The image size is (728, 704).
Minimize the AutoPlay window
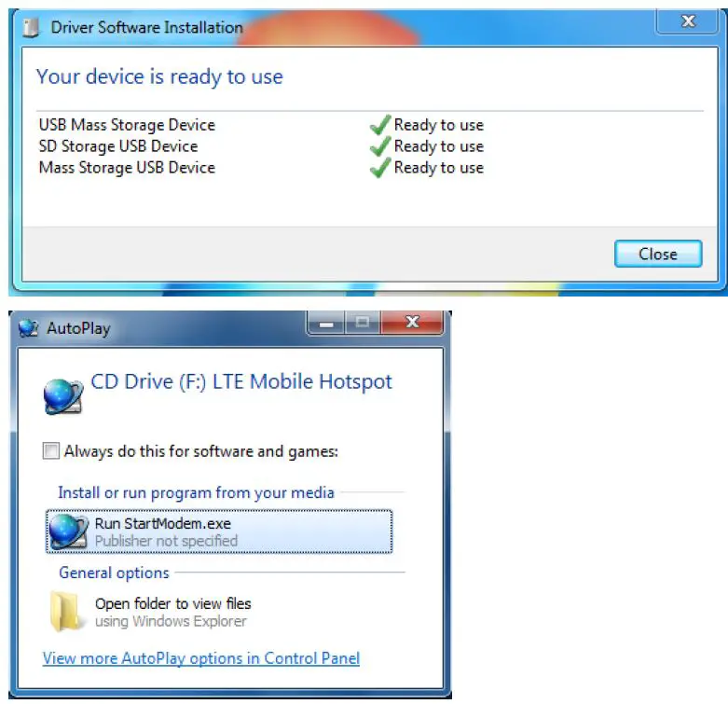click(326, 323)
